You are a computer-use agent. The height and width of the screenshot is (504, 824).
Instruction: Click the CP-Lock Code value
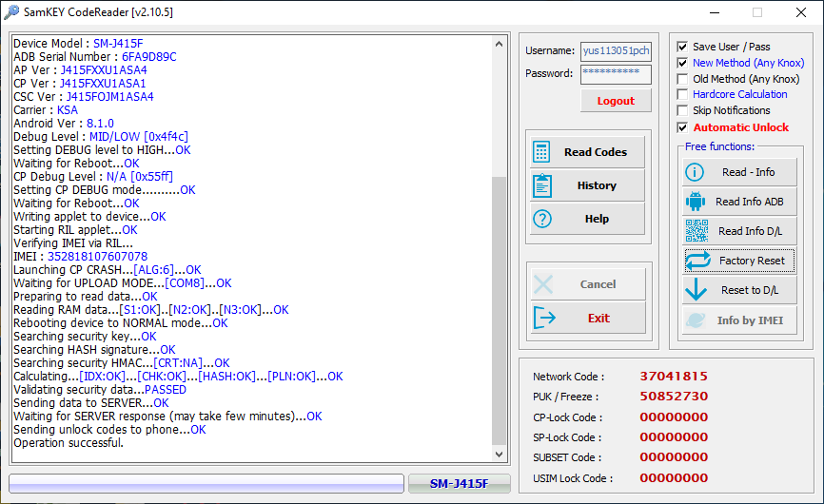674,417
